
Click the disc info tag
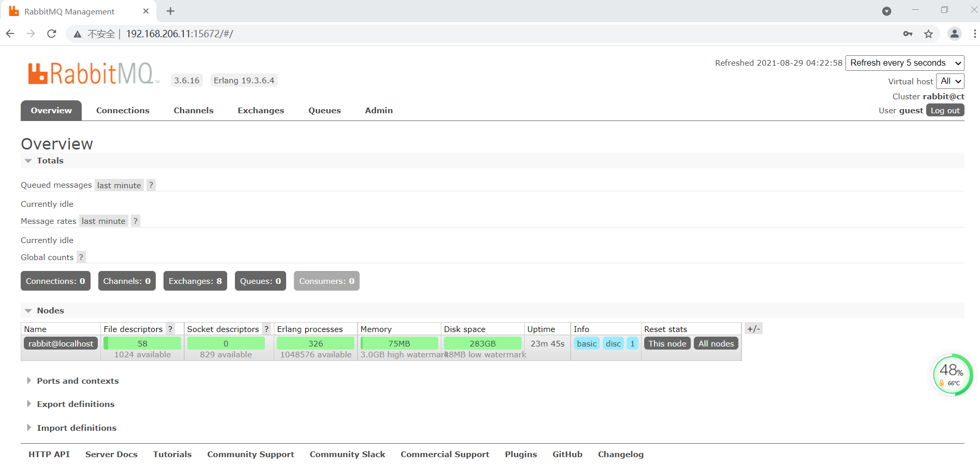pos(613,343)
